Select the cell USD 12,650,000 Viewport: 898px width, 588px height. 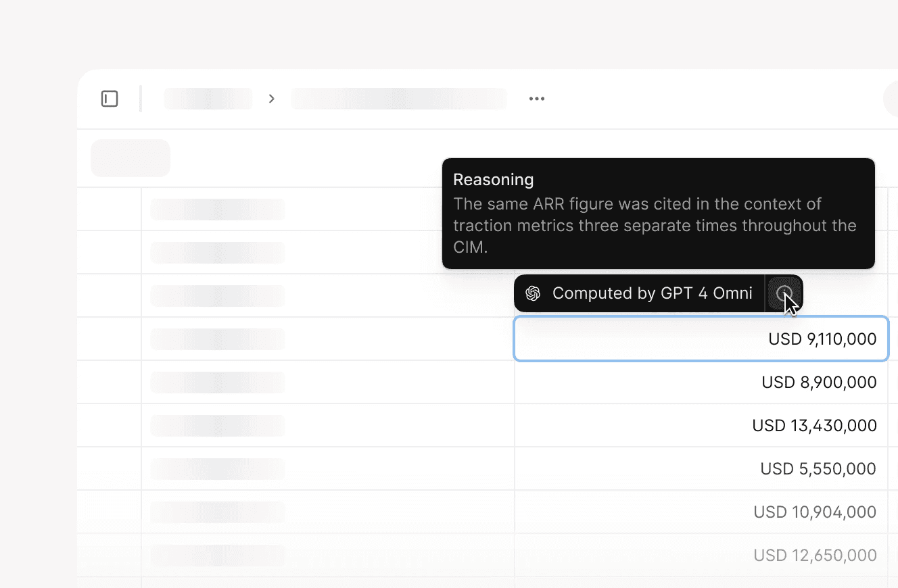click(x=701, y=555)
